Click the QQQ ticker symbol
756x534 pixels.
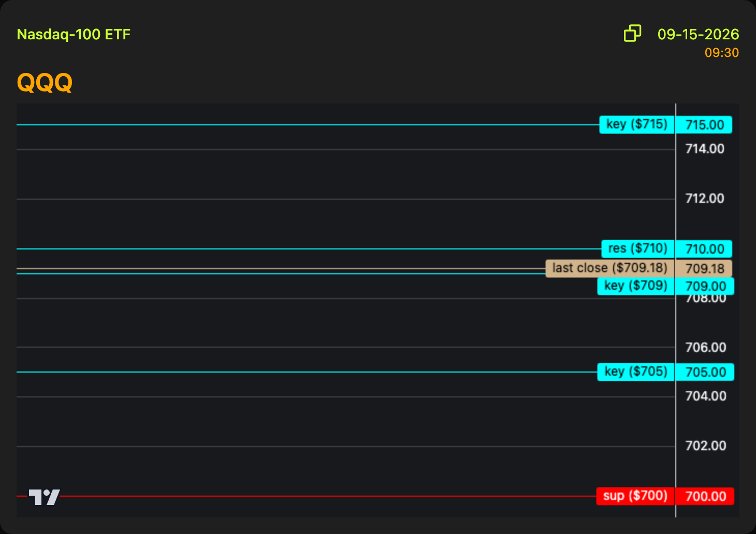(45, 82)
